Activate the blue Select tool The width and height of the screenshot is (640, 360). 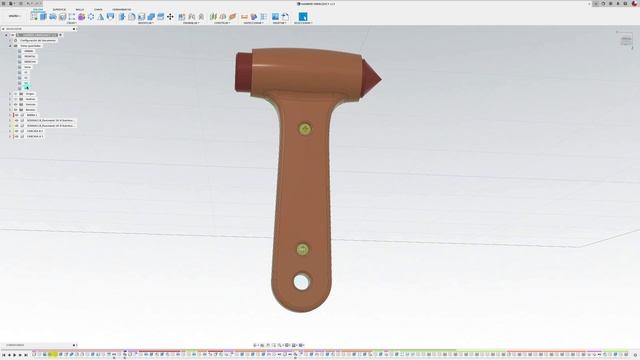303,17
